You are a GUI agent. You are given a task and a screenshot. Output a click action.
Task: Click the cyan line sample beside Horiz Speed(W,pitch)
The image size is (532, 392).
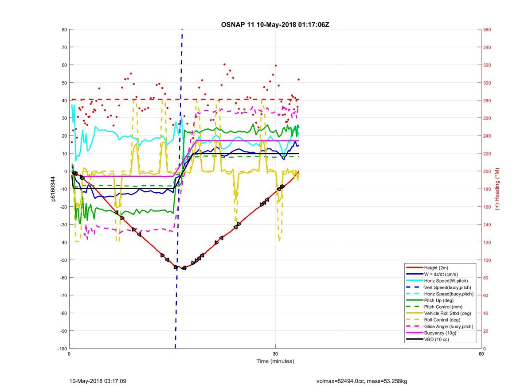click(x=415, y=281)
